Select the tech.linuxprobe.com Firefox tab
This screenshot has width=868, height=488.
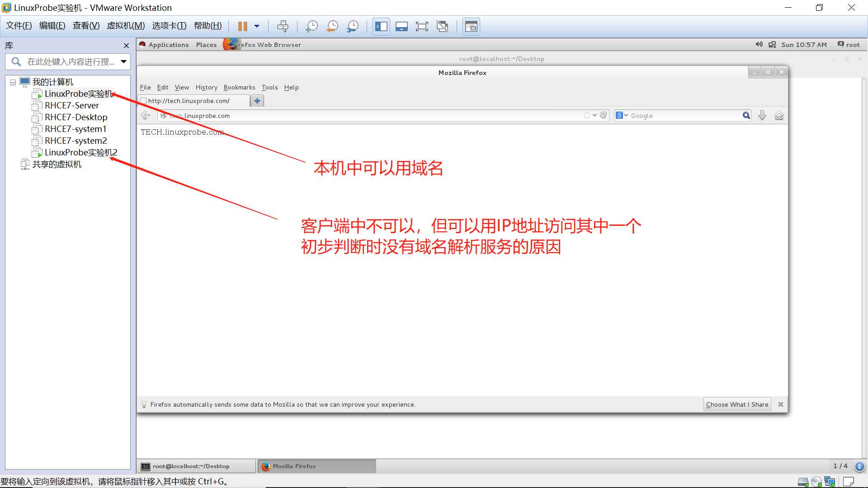[193, 101]
